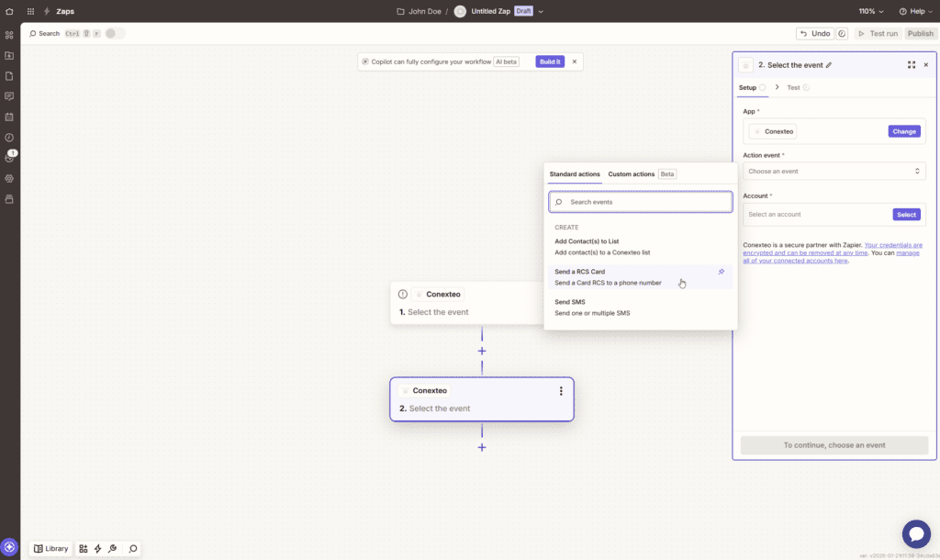Open the 110% zoom level dropdown
Viewport: 940px width, 560px height.
click(x=871, y=11)
